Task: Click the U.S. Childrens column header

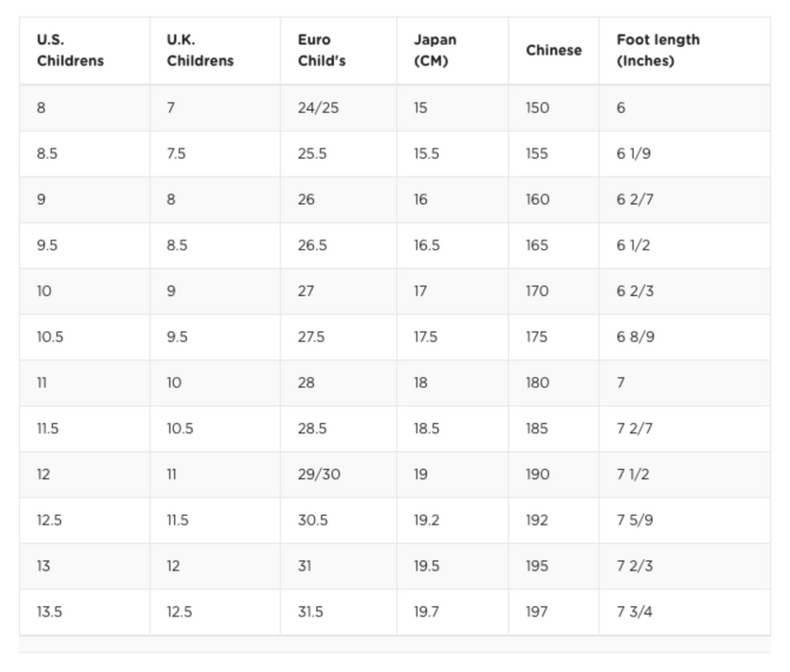Action: coord(84,51)
